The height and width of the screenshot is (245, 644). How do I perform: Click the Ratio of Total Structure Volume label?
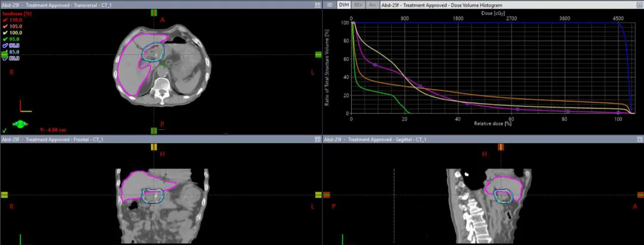327,68
